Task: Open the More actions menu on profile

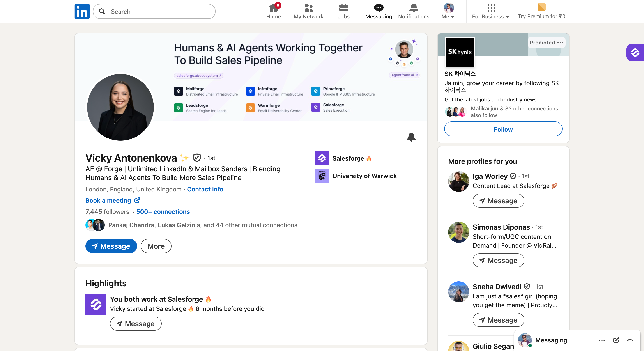Action: (x=156, y=246)
